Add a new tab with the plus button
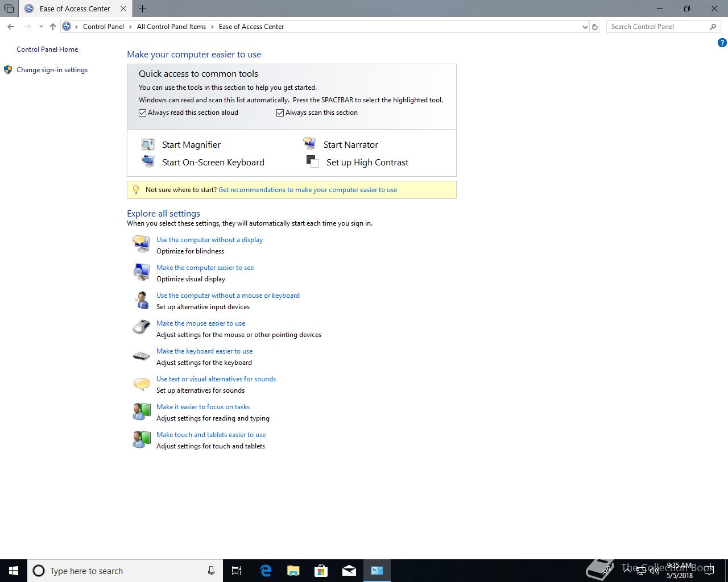 point(143,9)
